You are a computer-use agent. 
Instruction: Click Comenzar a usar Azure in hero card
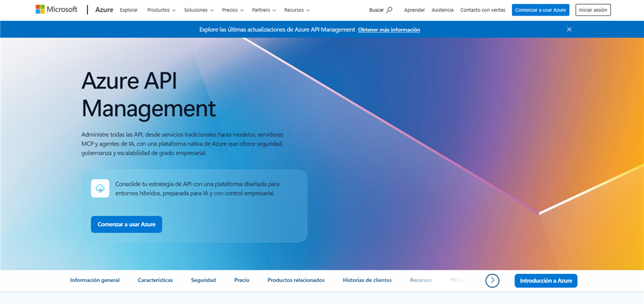[127, 224]
